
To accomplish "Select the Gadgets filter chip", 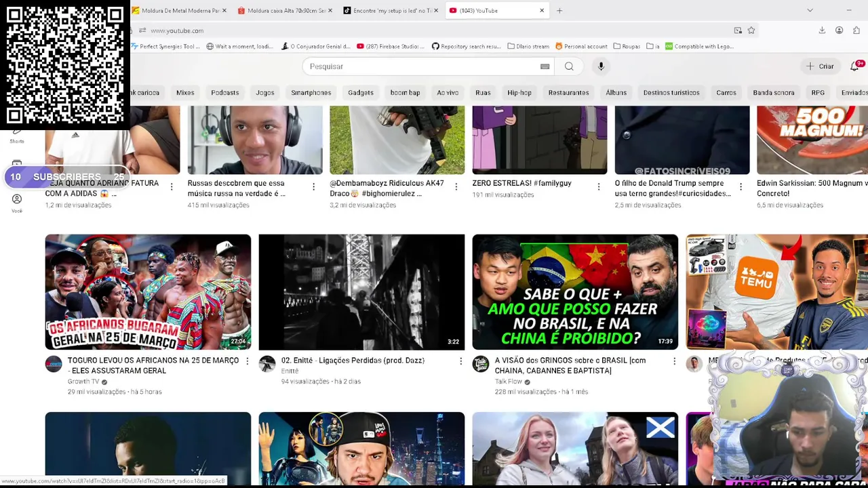I will coord(361,93).
